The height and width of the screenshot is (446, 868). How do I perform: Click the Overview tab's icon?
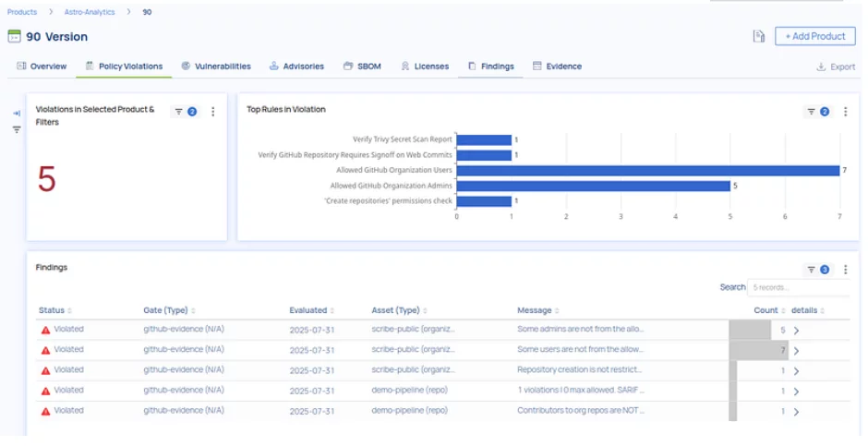[x=21, y=66]
